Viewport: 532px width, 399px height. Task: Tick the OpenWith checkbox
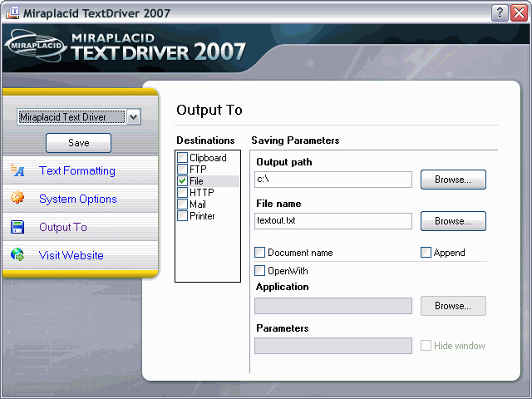tap(260, 271)
